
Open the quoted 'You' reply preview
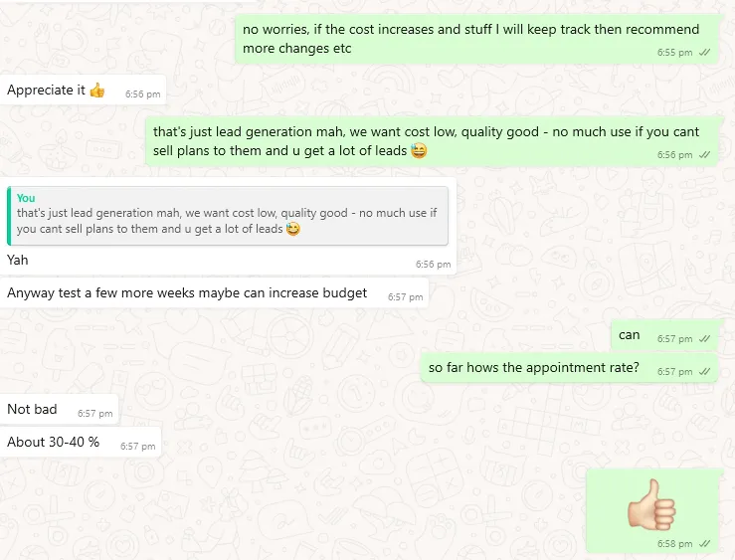point(228,216)
